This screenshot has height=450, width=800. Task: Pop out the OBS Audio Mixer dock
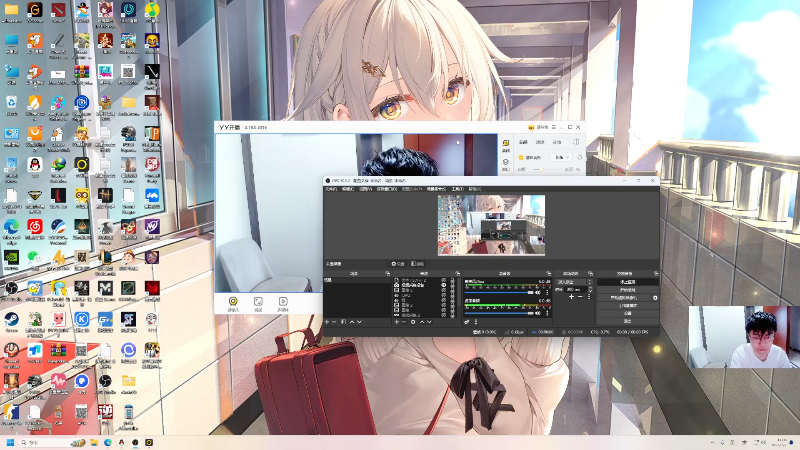[548, 273]
